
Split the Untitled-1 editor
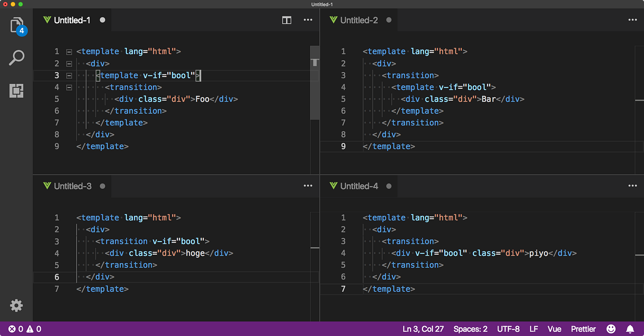click(x=286, y=20)
